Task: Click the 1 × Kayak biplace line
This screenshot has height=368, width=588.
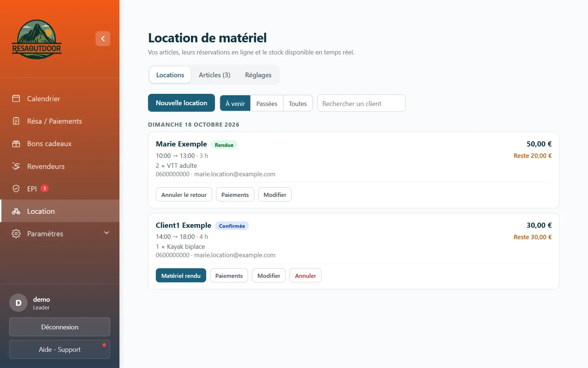Action: click(180, 247)
